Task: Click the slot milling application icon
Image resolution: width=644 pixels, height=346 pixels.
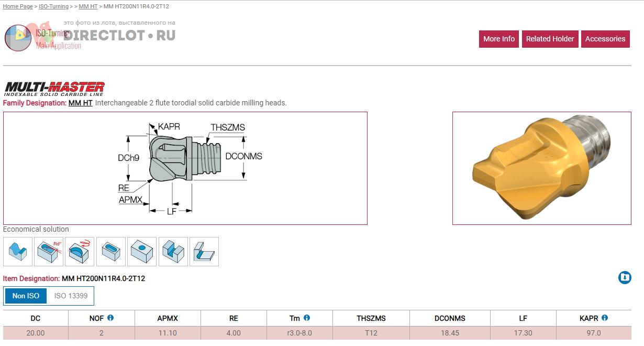Action: pyautogui.click(x=173, y=252)
